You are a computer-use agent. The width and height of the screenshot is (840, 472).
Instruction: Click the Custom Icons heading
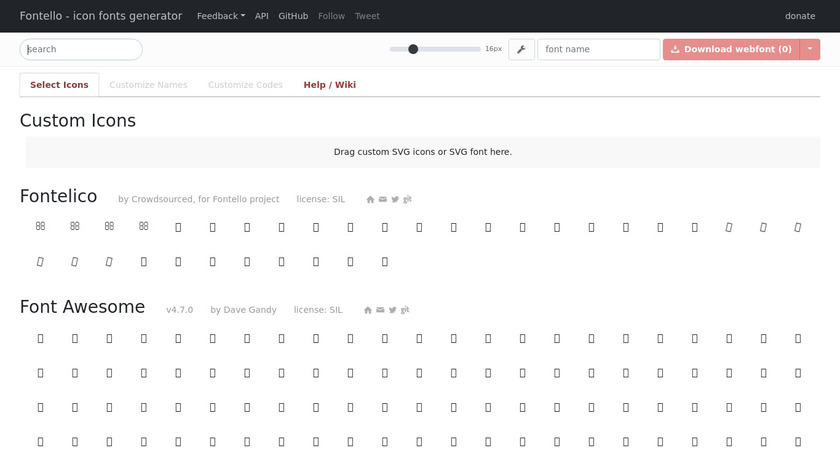coord(78,121)
